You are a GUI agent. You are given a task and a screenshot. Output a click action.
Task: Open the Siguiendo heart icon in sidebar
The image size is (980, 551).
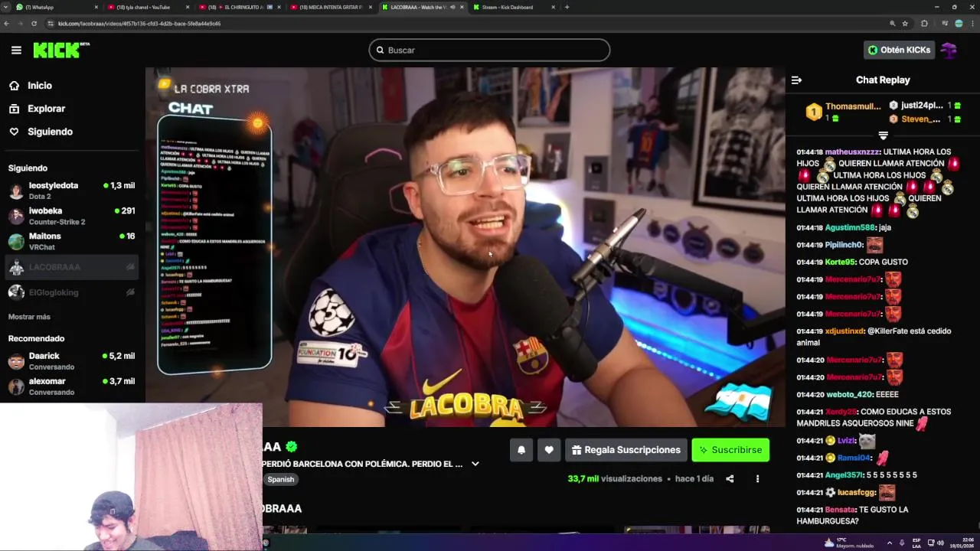click(14, 132)
